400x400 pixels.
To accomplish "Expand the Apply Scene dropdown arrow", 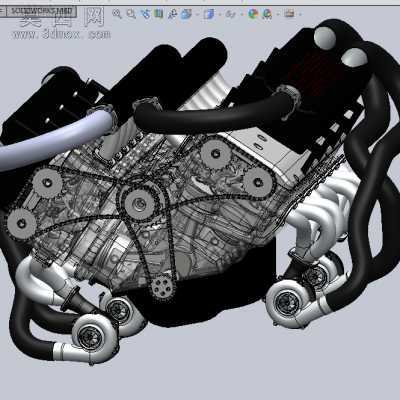I will (x=278, y=15).
